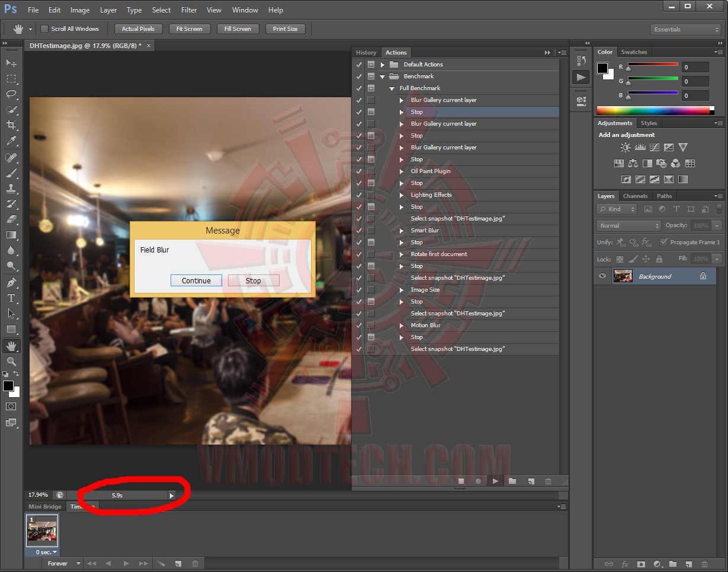Viewport: 728px width, 572px height.
Task: Open the Kind layer filter dropdown
Action: [x=617, y=209]
